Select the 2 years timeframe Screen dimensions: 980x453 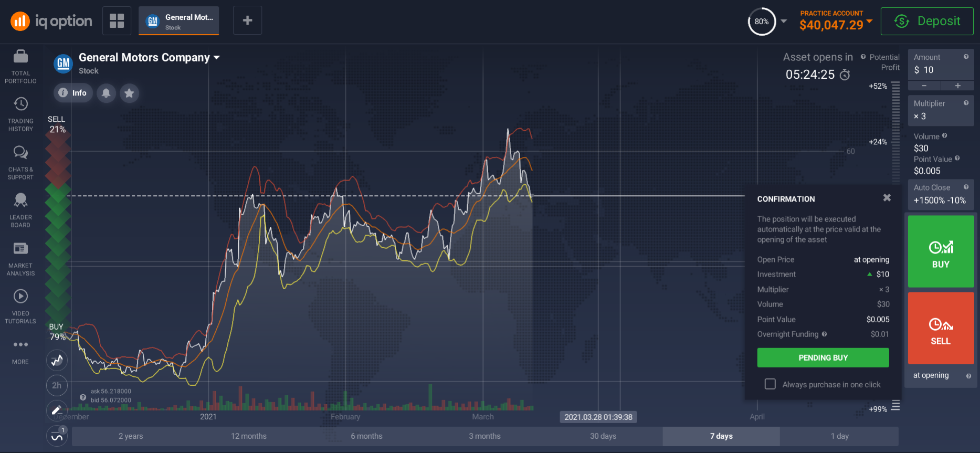(131, 436)
